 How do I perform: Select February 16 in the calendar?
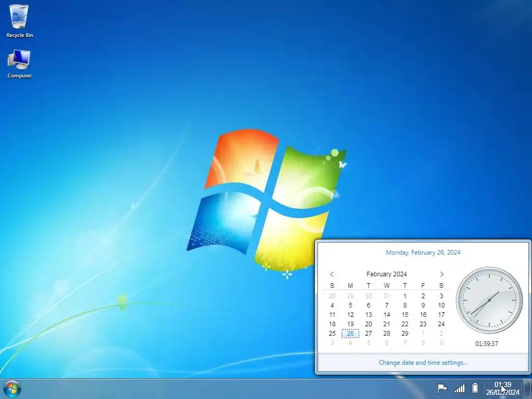point(423,315)
